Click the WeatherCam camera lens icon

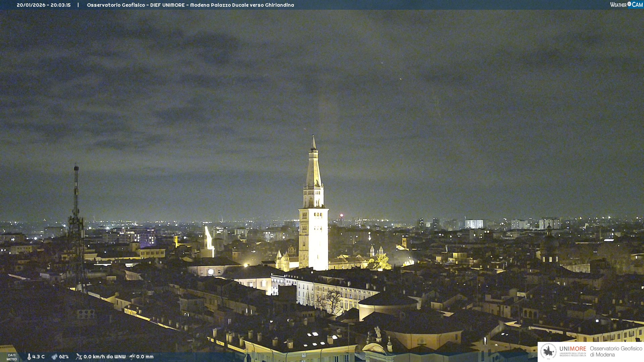[629, 4]
